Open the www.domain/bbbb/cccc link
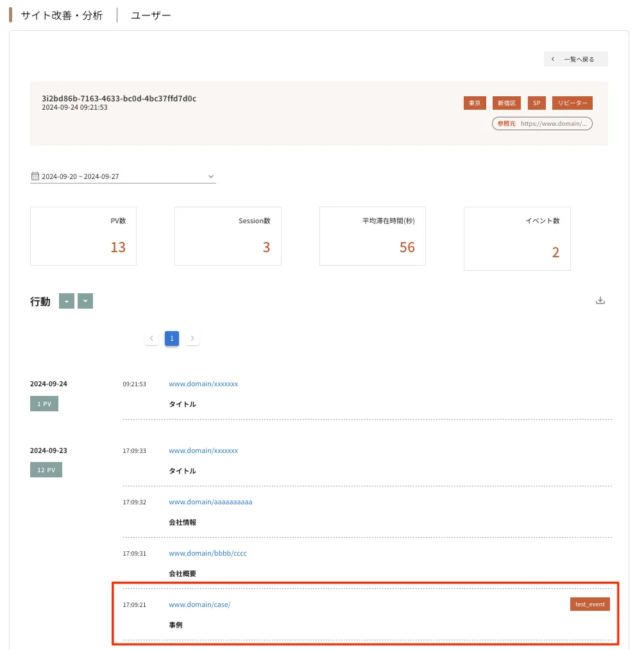644x650 pixels. point(208,553)
